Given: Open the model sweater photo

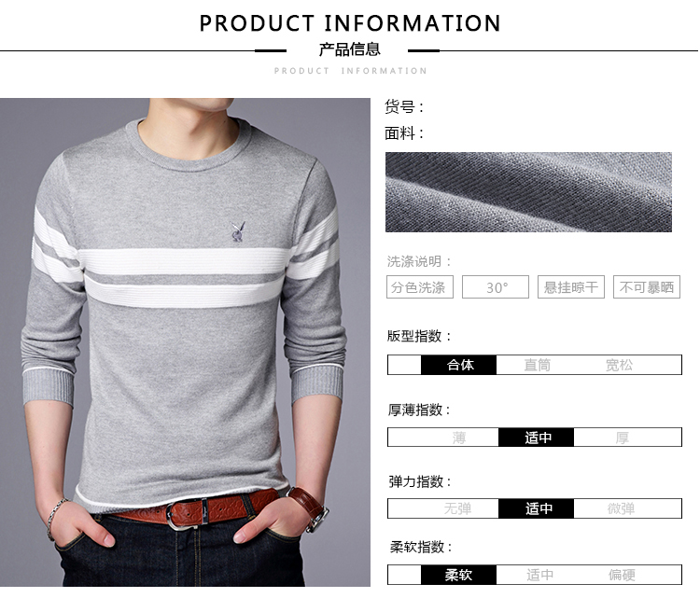Looking at the screenshot, I should click(x=186, y=342).
